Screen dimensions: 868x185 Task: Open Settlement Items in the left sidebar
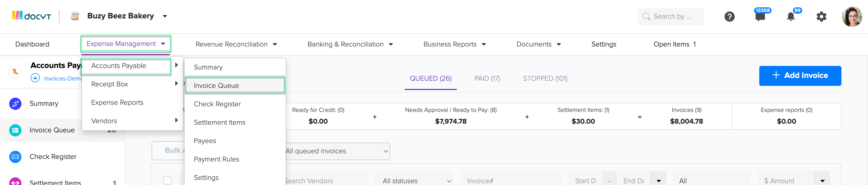tap(55, 182)
